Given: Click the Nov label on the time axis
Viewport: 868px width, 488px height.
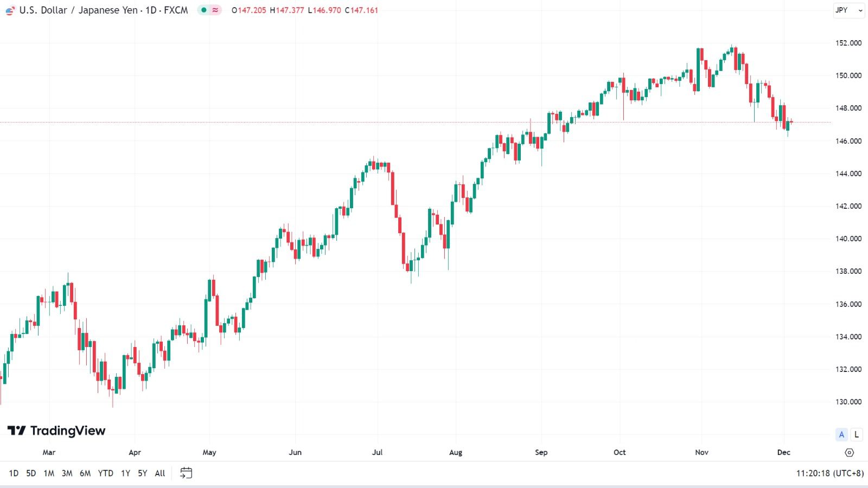Looking at the screenshot, I should pos(702,452).
